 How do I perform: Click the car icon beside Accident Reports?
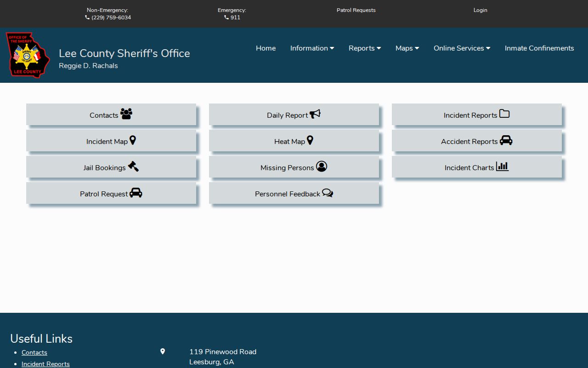point(506,140)
